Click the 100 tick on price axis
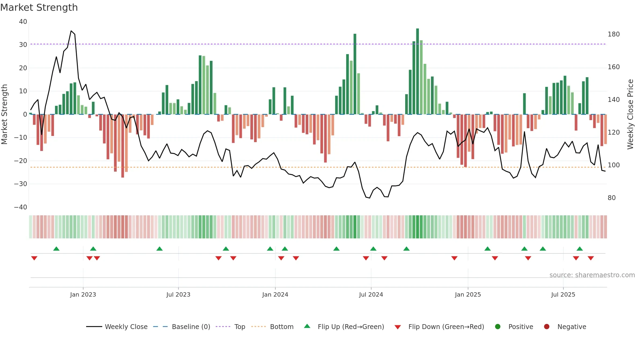Screen dimensions: 644x362 point(614,165)
